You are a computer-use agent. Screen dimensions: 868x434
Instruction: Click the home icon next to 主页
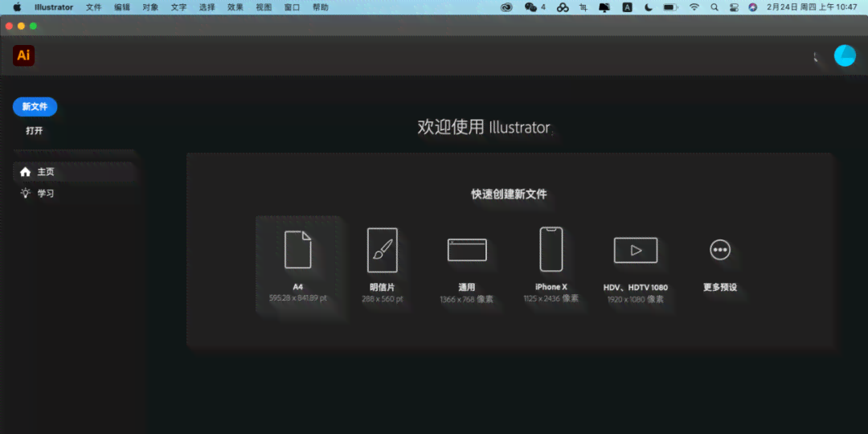coord(25,172)
